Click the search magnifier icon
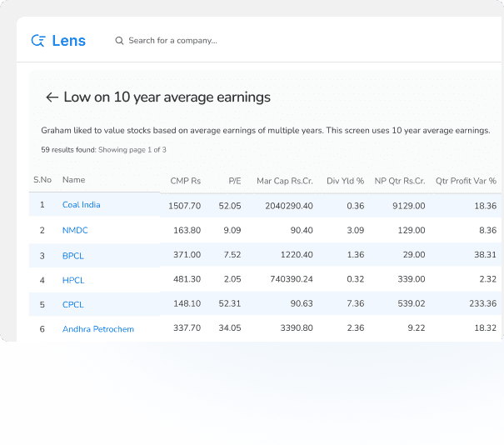 (x=119, y=41)
